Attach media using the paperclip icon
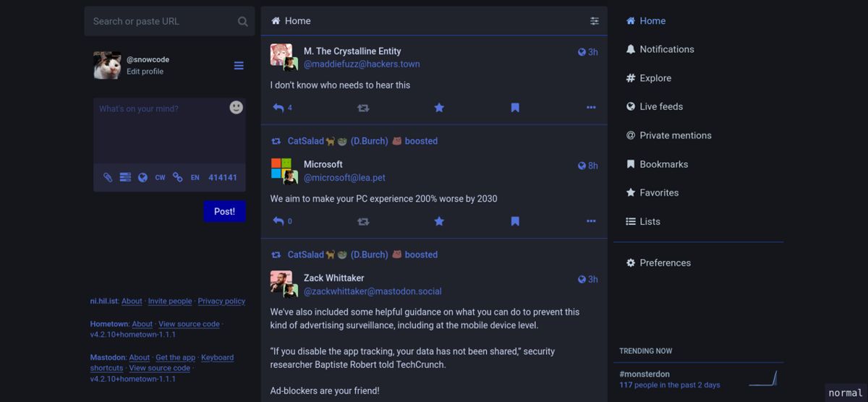This screenshot has width=868, height=402. [108, 177]
